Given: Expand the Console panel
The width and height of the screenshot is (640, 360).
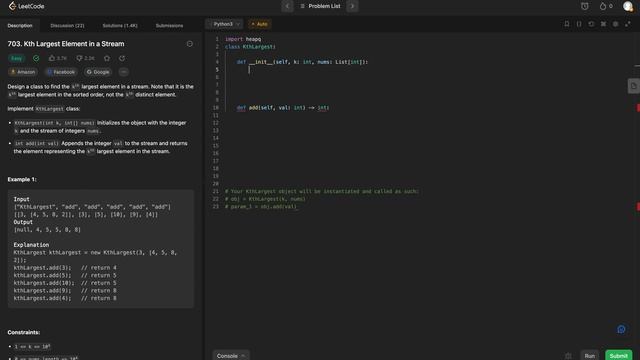Looking at the screenshot, I should (231, 356).
